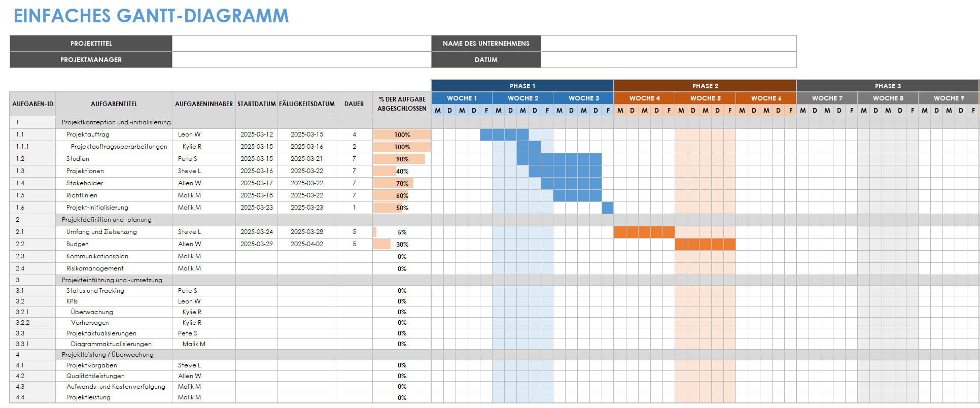Select the WOCHE 1 column header

462,98
